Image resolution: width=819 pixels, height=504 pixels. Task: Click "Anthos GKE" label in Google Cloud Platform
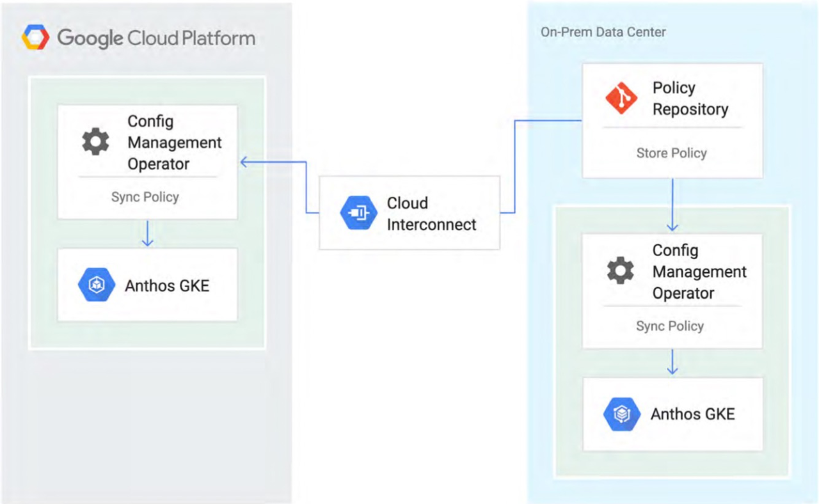coord(167,285)
